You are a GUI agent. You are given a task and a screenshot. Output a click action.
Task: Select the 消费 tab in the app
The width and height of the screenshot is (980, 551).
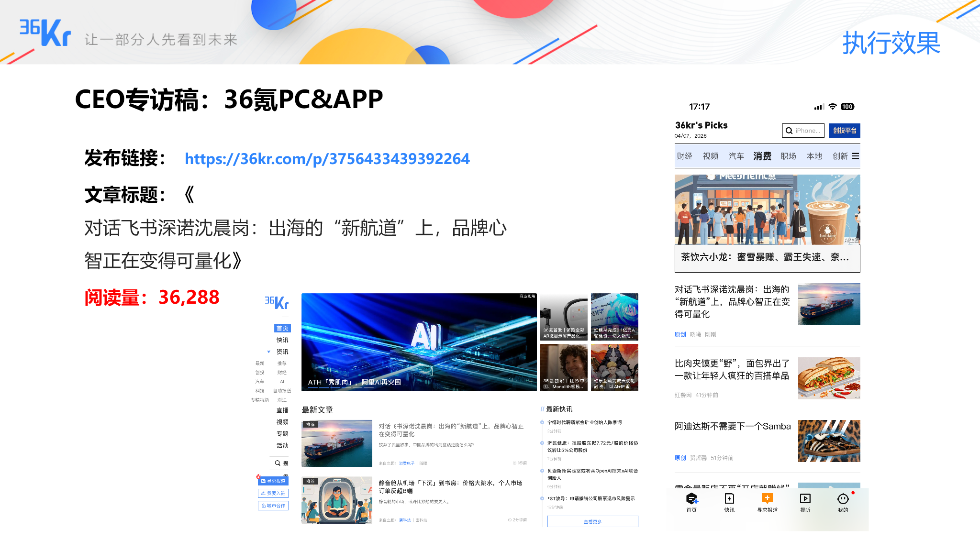[762, 156]
